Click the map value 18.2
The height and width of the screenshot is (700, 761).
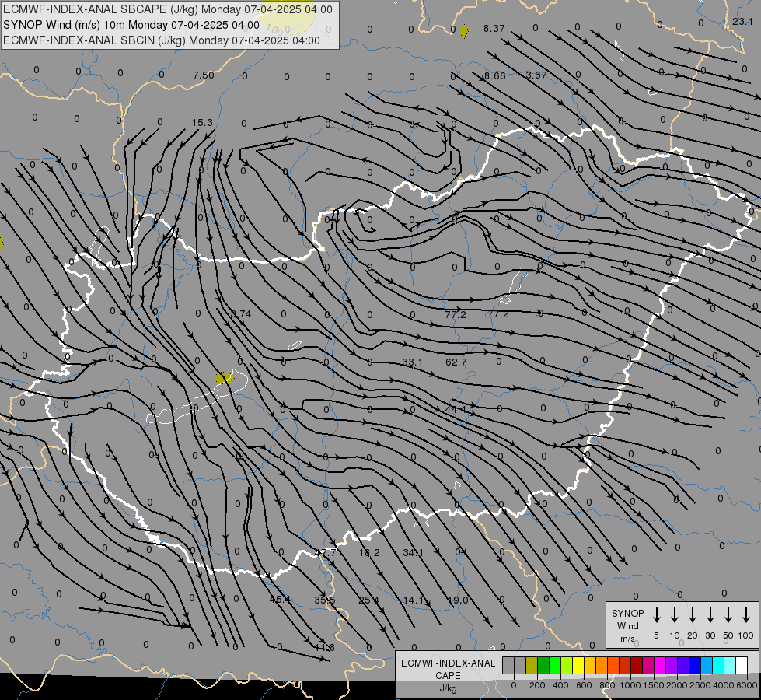(369, 553)
